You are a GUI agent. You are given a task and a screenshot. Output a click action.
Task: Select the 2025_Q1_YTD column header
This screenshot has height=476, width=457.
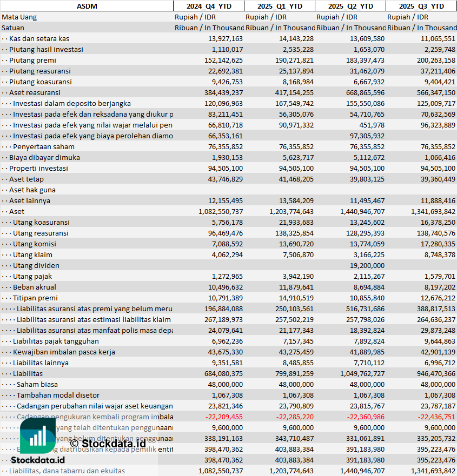pos(279,6)
